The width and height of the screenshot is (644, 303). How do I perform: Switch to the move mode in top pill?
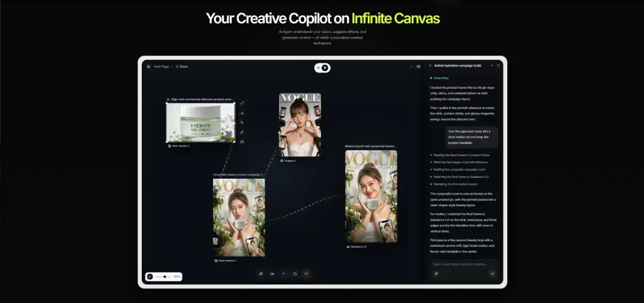[x=318, y=68]
